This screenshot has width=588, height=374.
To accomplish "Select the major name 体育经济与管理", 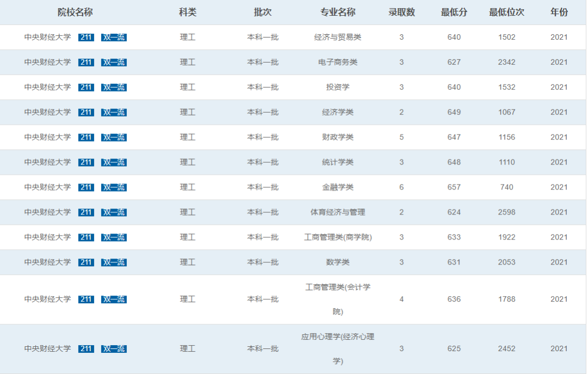I will 338,212.
